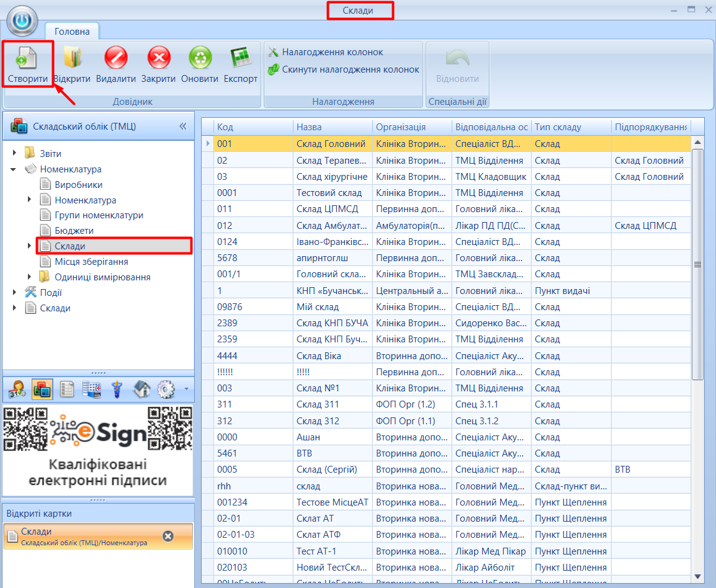Image resolution: width=716 pixels, height=588 pixels.
Task: Expand the highlighted Склади subnode
Action: 29,246
